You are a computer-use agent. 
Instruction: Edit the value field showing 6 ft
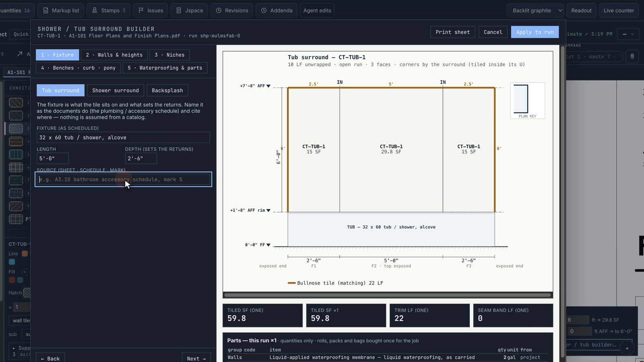click(578, 320)
